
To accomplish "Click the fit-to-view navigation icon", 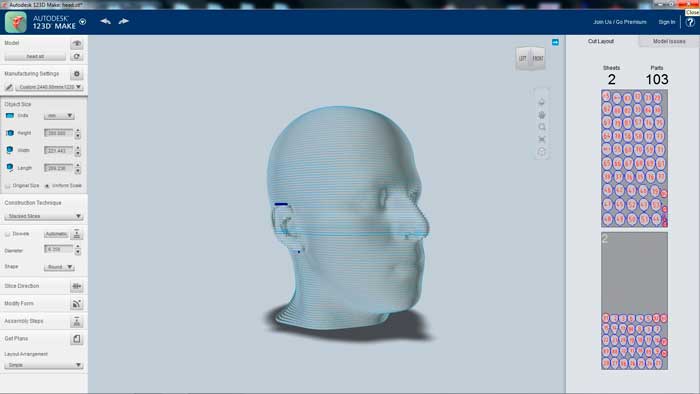I will pos(542,140).
